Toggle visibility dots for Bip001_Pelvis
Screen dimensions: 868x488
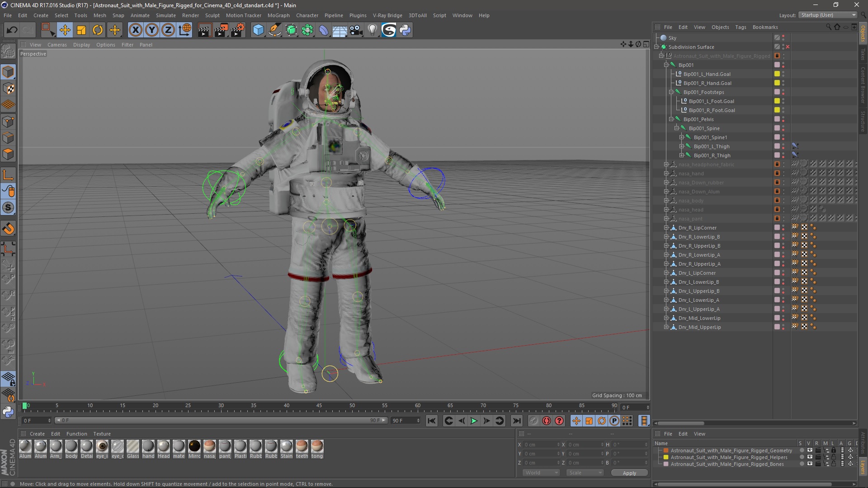click(x=783, y=119)
